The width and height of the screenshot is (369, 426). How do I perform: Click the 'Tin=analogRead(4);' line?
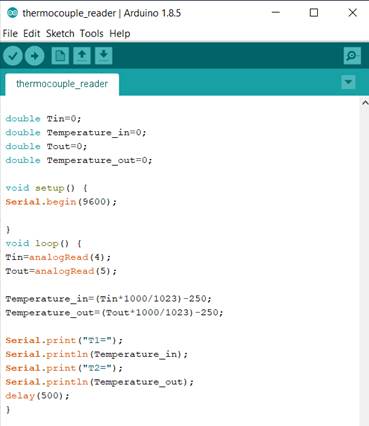[58, 257]
